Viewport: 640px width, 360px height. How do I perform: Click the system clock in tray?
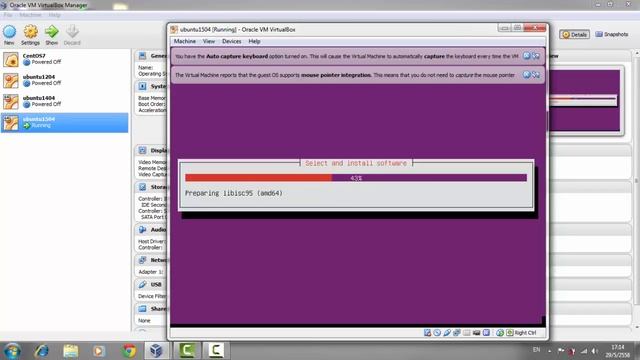(x=618, y=351)
